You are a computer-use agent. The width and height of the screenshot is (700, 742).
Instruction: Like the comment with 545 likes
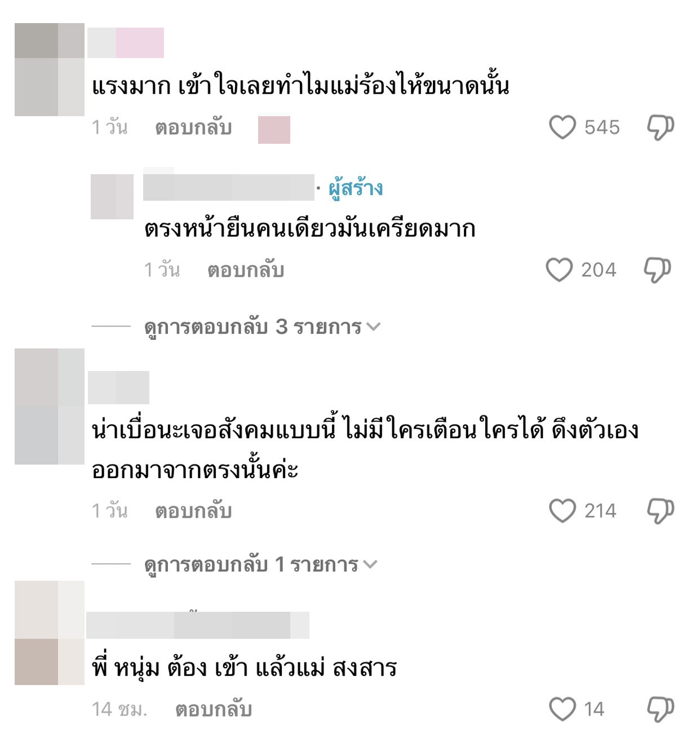click(x=562, y=127)
